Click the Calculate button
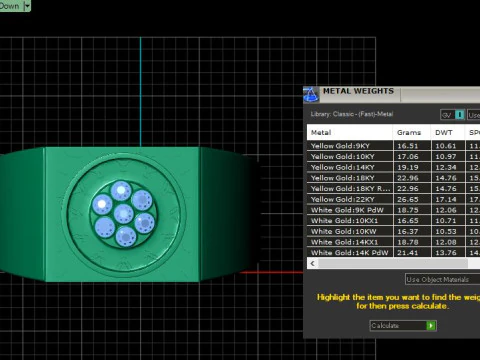The image size is (480, 360). tap(403, 325)
